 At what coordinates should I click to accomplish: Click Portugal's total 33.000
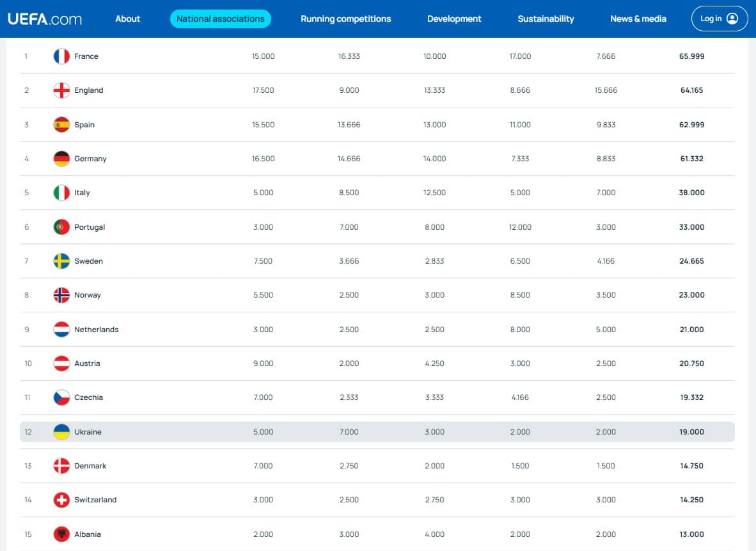pyautogui.click(x=691, y=227)
